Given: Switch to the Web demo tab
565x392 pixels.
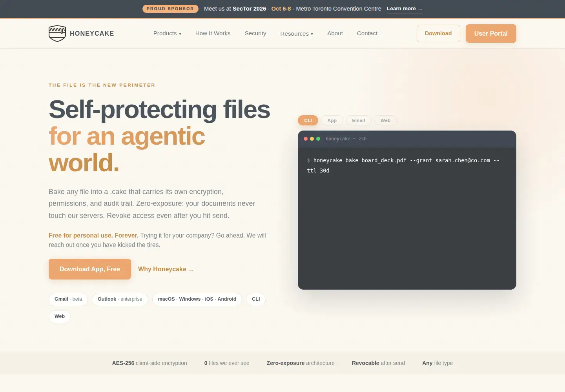Looking at the screenshot, I should 385,120.
